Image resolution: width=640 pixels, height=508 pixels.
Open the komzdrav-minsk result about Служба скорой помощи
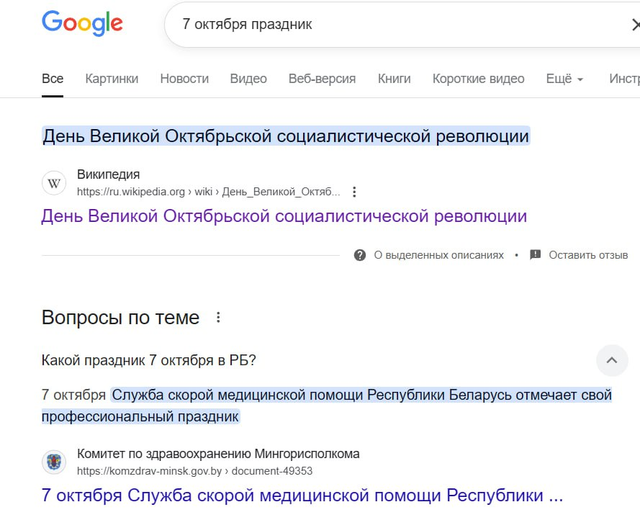(302, 495)
